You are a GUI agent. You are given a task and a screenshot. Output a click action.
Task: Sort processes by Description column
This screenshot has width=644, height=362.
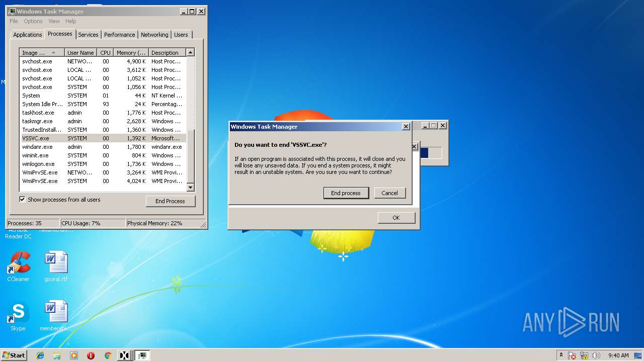[167, 52]
